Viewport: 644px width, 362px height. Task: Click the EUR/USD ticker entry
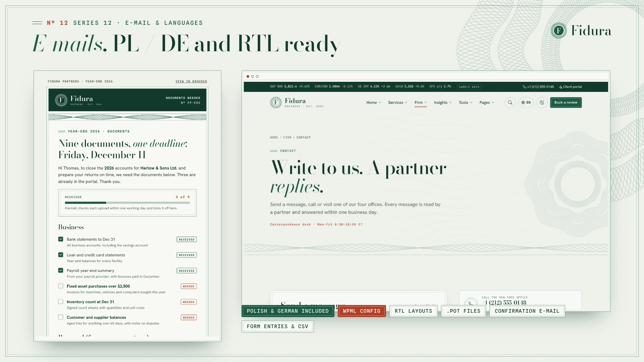tap(334, 86)
